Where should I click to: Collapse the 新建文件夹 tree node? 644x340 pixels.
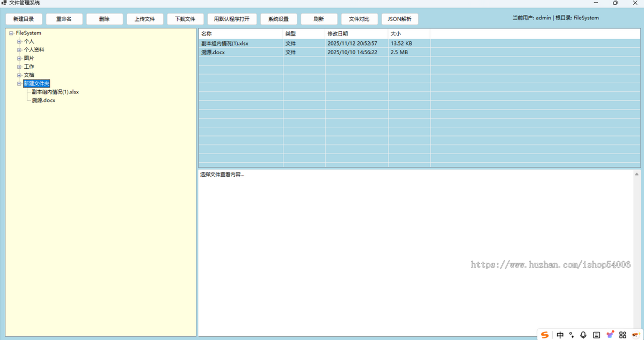19,84
